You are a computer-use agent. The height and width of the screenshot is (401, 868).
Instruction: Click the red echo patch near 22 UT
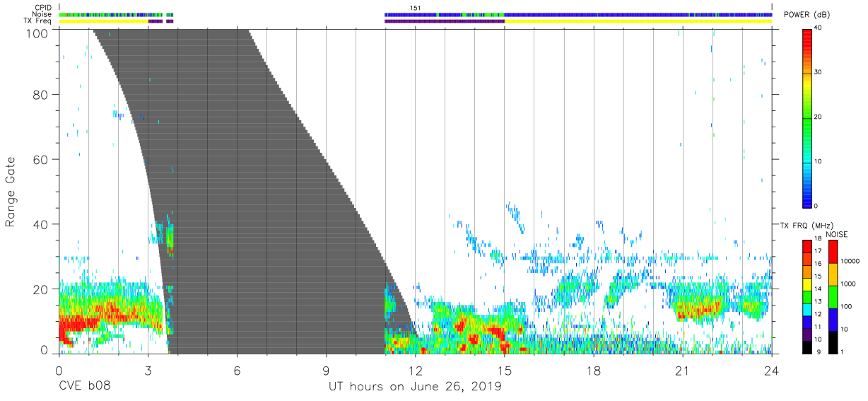pyautogui.click(x=700, y=309)
